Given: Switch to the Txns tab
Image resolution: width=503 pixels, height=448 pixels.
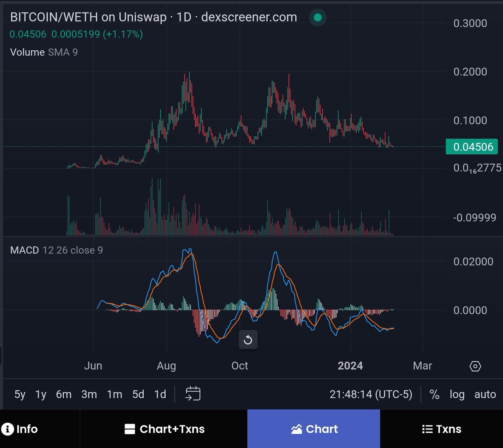Looking at the screenshot, I should coord(441,429).
